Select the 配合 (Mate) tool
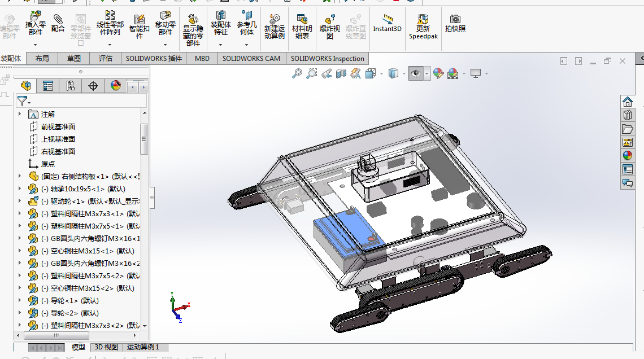644x359 pixels. [x=58, y=23]
